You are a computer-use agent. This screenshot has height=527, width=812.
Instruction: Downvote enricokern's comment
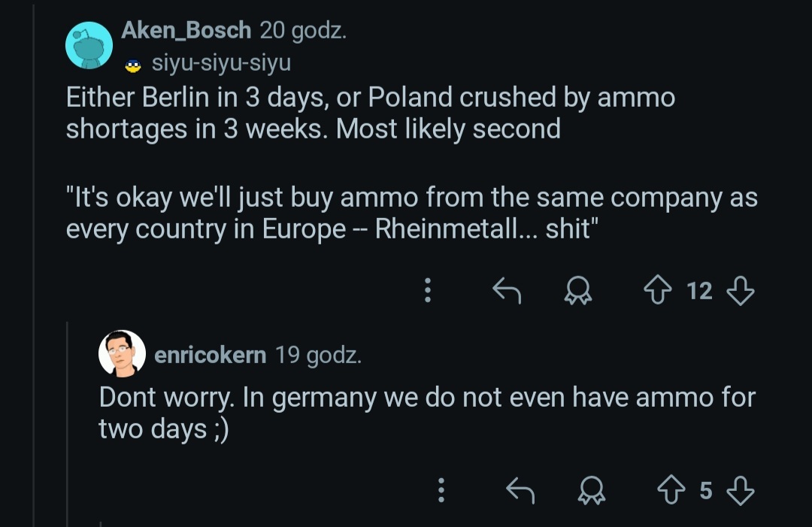tap(741, 491)
